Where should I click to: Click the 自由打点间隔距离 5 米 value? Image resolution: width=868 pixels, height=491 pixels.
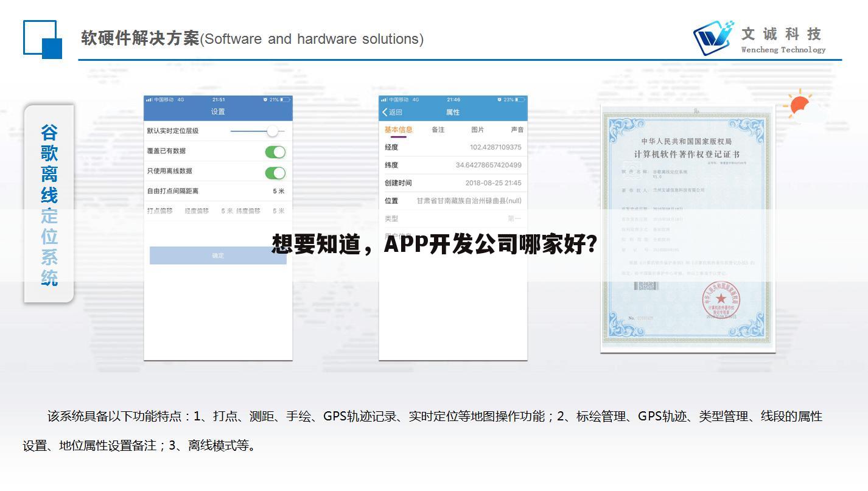(x=279, y=191)
